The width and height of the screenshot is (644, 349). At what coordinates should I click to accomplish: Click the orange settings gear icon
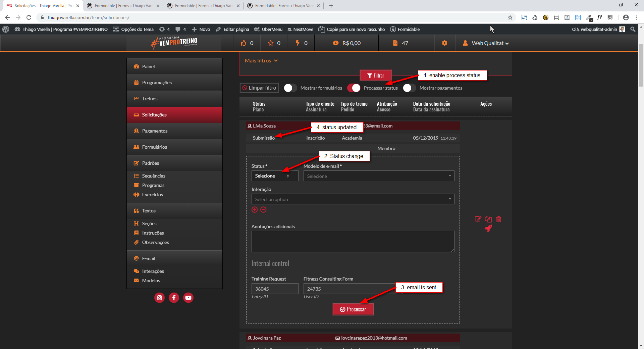(444, 43)
